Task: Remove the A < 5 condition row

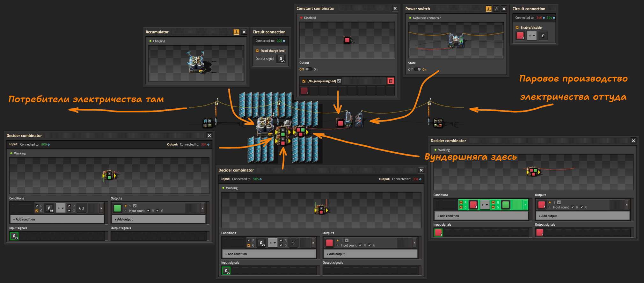Action: pyautogui.click(x=313, y=243)
